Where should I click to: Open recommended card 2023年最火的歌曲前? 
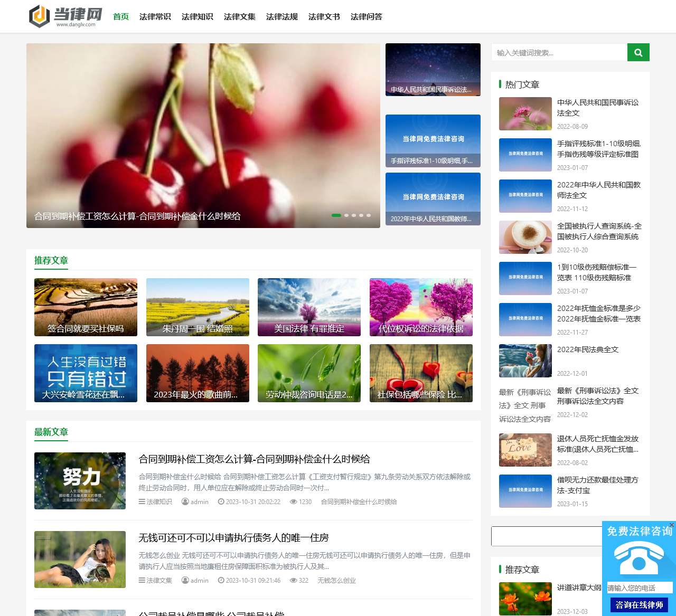(198, 373)
